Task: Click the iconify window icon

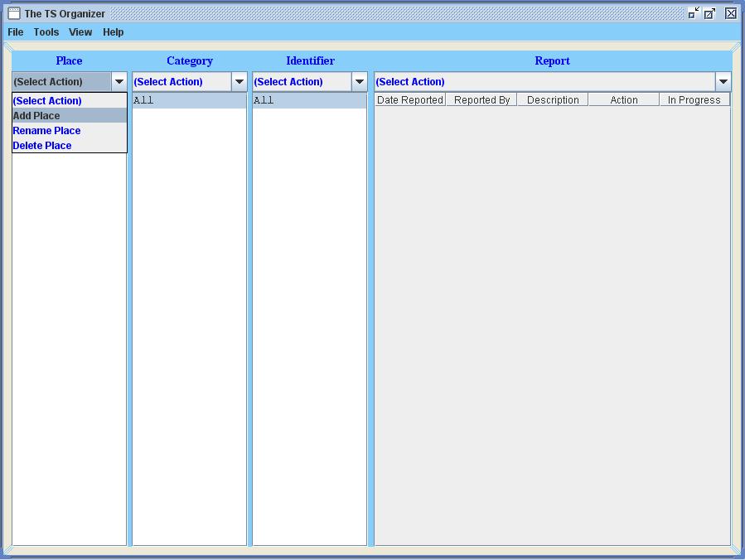Action: (694, 13)
